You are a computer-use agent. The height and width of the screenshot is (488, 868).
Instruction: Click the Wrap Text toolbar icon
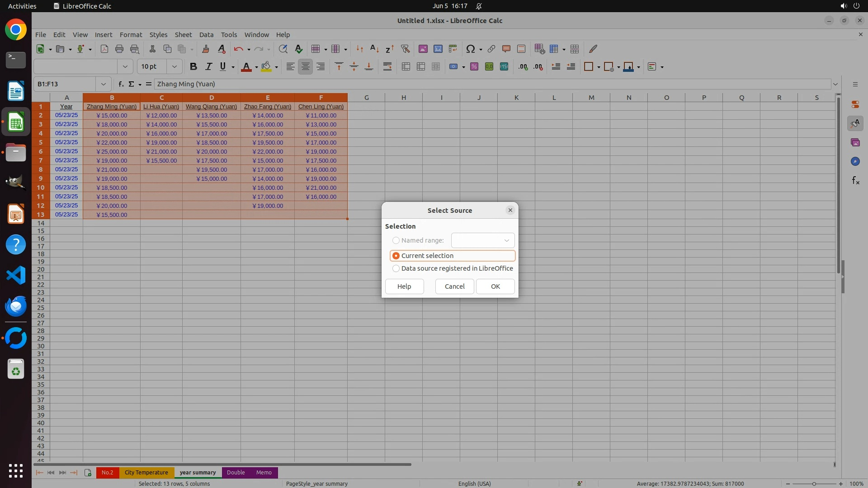coord(387,67)
